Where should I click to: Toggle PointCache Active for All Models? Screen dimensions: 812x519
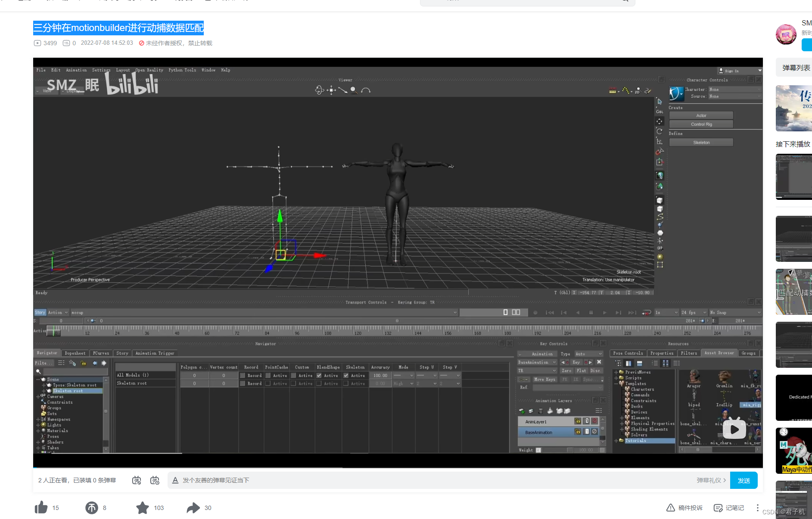(x=268, y=376)
